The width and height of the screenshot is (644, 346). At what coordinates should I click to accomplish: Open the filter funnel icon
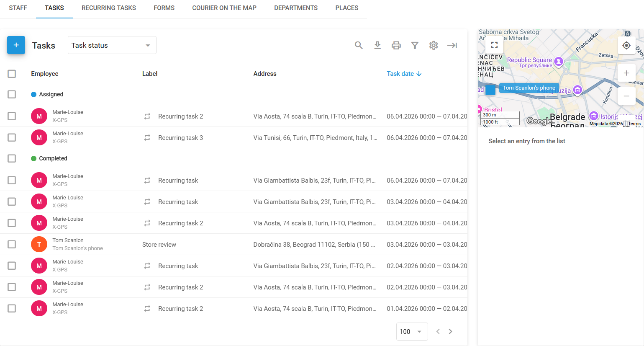tap(415, 45)
